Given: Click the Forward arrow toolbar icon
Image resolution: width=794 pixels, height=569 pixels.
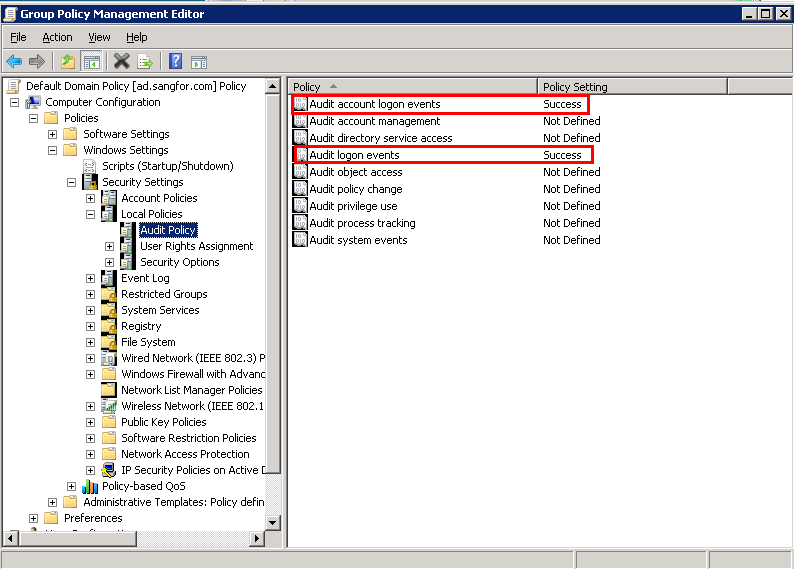Looking at the screenshot, I should [37, 62].
